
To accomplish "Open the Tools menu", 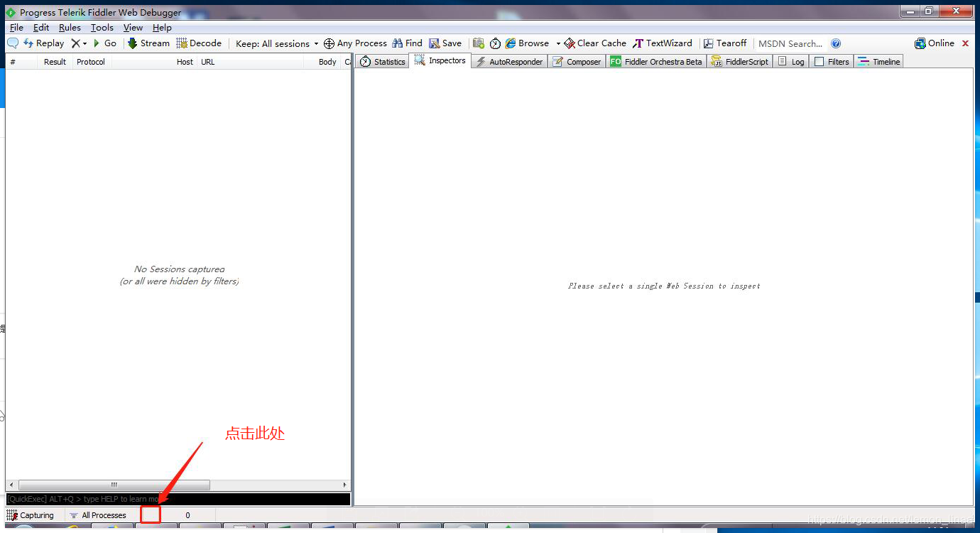I will [102, 27].
